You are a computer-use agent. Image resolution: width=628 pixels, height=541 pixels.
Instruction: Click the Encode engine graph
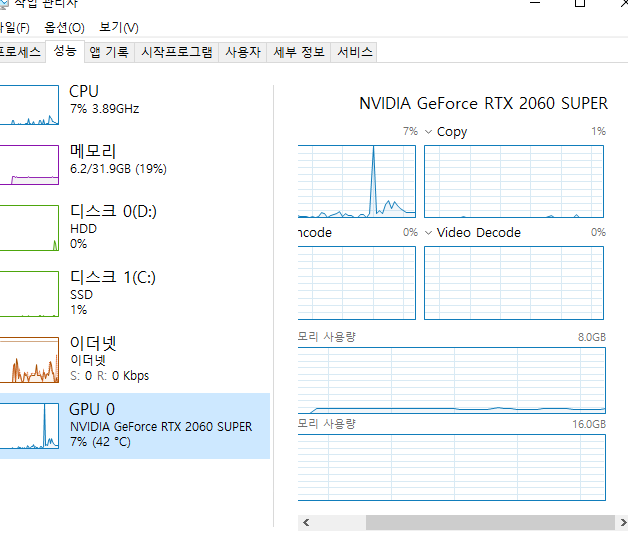pos(357,283)
